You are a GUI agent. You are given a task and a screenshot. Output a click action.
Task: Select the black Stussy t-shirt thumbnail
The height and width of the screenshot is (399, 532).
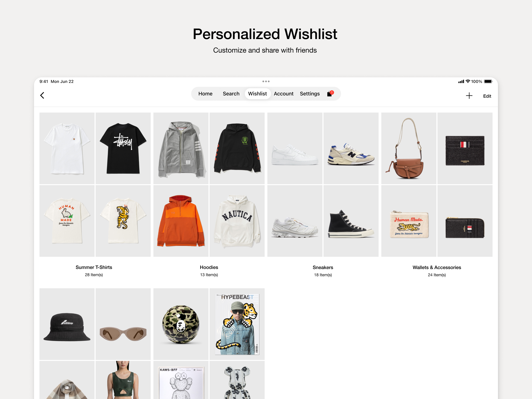(x=123, y=148)
